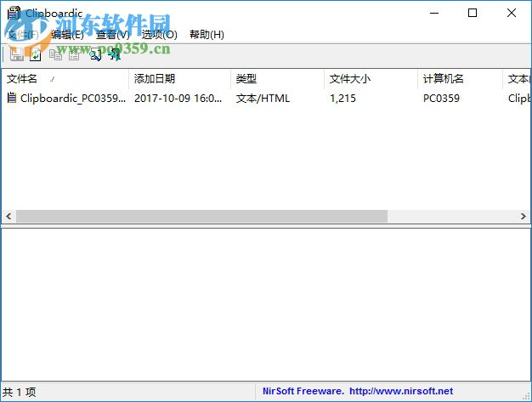This screenshot has height=402, width=532.
Task: Open the 选项(O) menu
Action: pyautogui.click(x=159, y=34)
